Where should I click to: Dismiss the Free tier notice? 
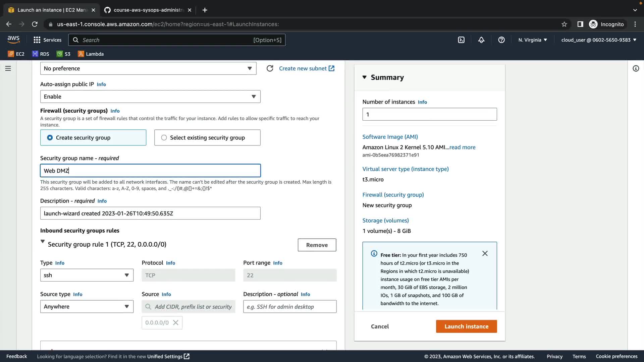[485, 253]
